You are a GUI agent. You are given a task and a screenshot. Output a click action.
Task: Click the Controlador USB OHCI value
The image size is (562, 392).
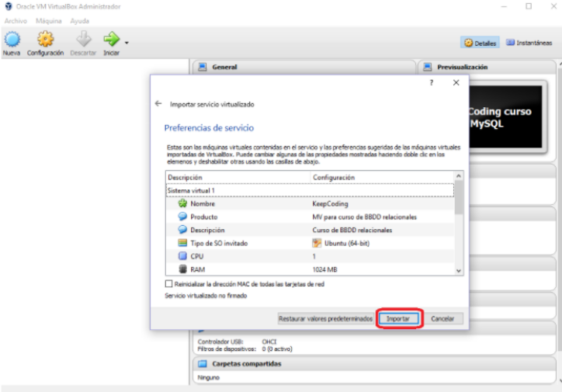[x=269, y=342]
